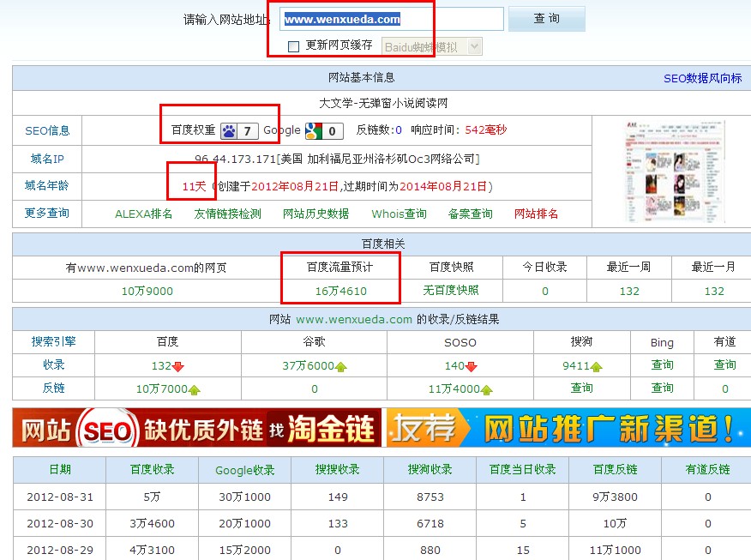This screenshot has width=751, height=560.
Task: Click Sogou 收录 value 9411
Action: (x=576, y=366)
